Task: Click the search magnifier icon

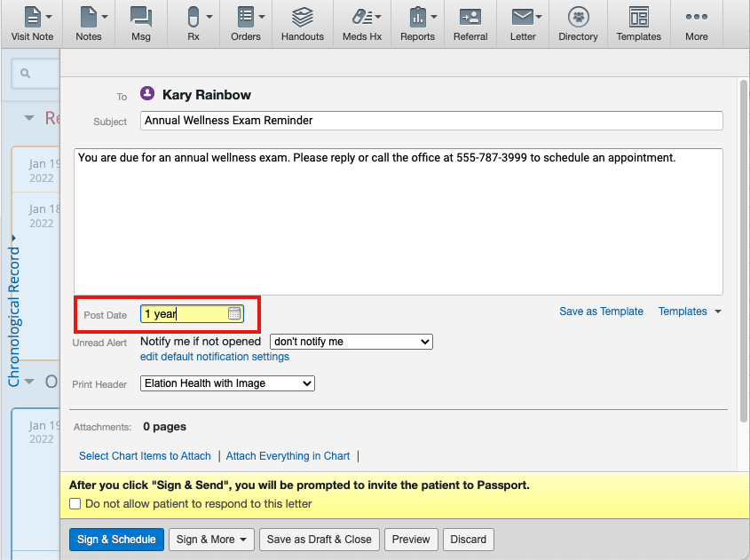Action: [26, 73]
